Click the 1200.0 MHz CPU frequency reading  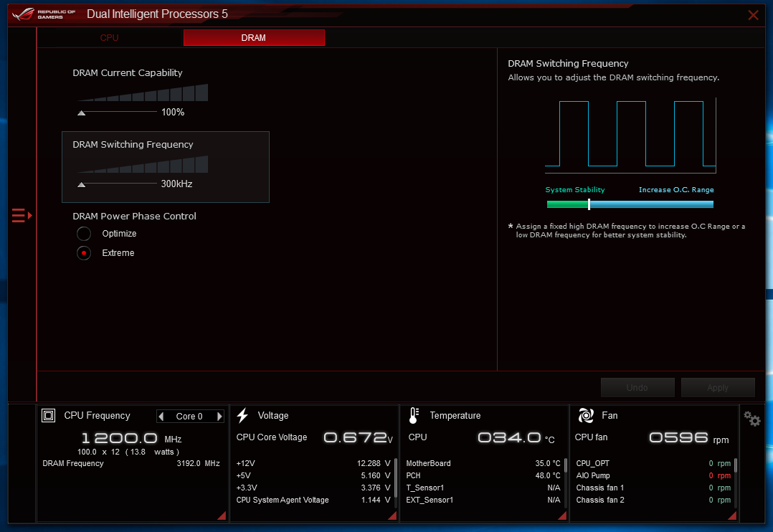(131, 438)
